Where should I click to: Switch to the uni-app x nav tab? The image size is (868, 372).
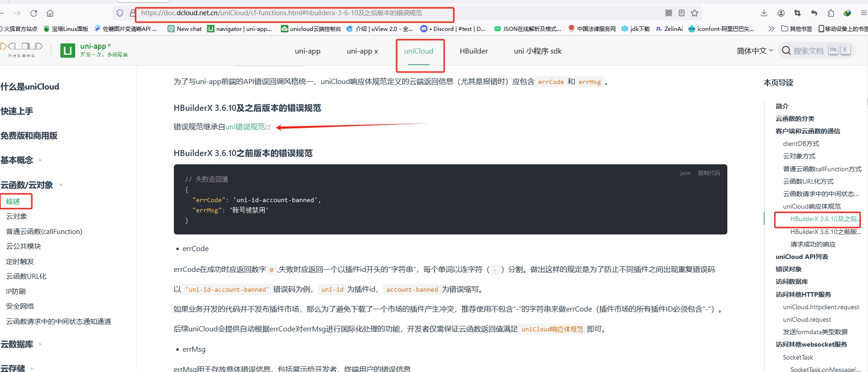[x=363, y=51]
